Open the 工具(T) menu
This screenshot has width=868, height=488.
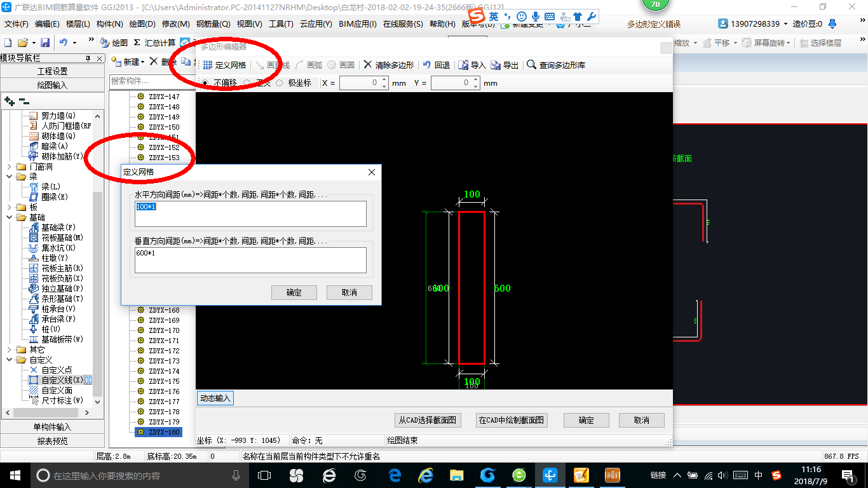click(281, 24)
